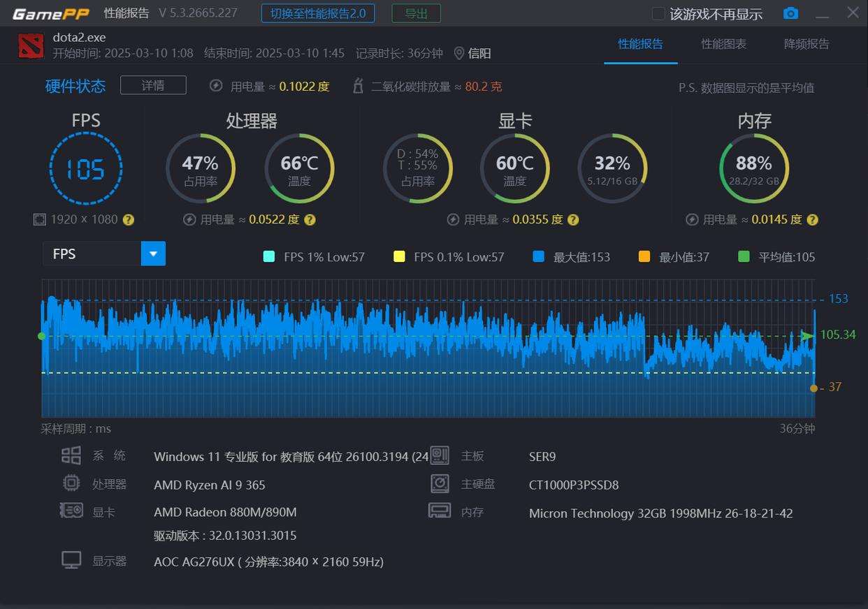Click the Dota 2 game icon
Screen dimensions: 868x609
pyautogui.click(x=31, y=45)
